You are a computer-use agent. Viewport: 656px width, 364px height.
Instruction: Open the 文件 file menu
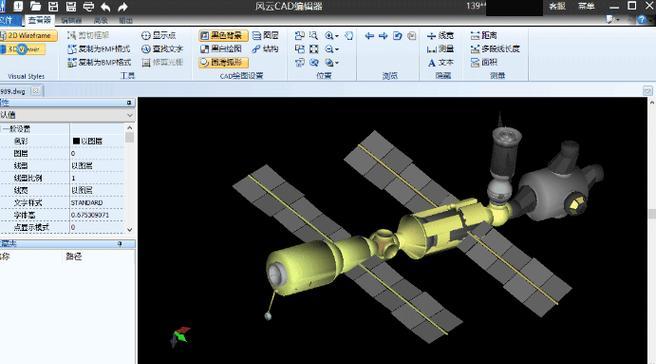(7, 20)
